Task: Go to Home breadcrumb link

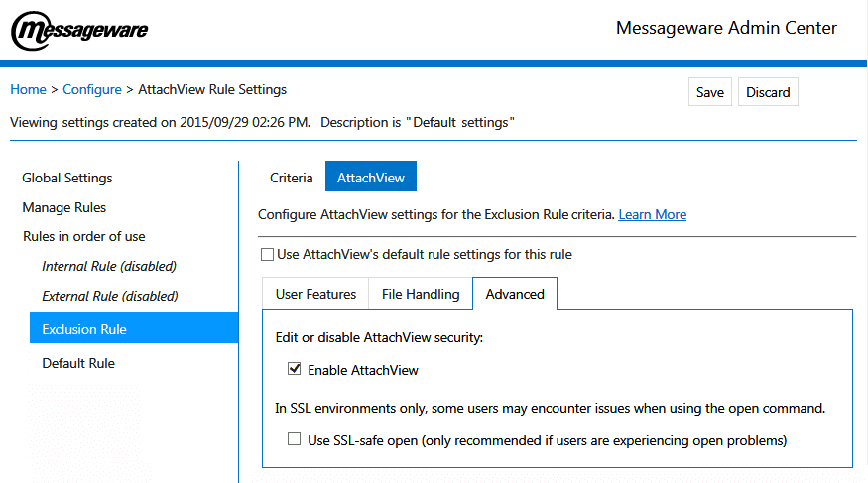Action: [28, 89]
